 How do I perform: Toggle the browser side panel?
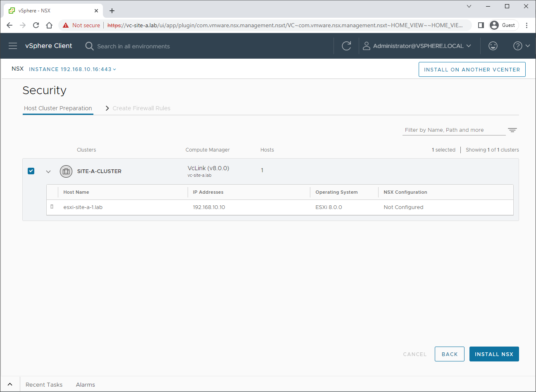pos(481,25)
